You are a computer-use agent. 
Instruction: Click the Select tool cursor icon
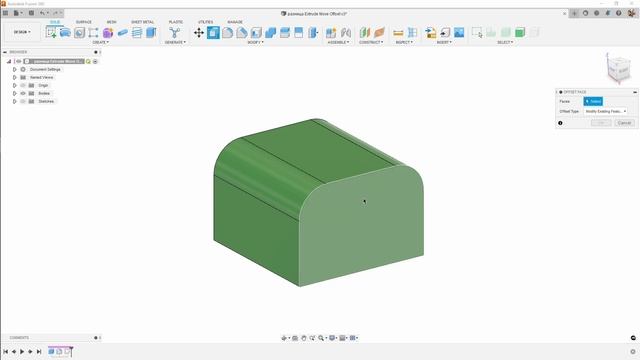[477, 33]
